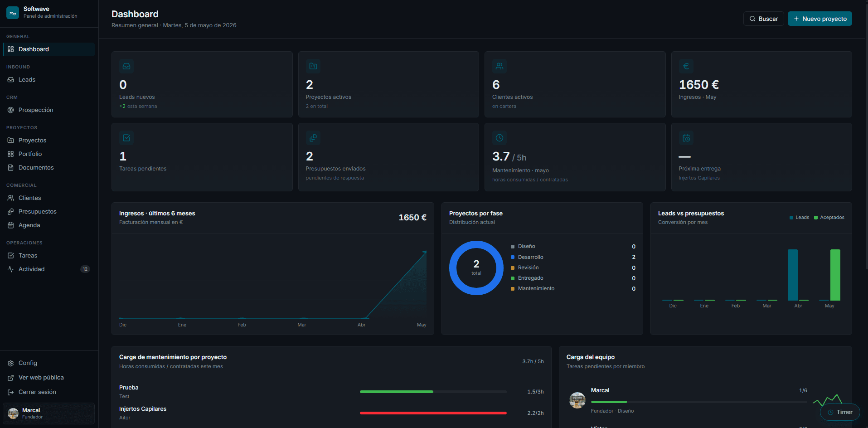Click the 'Ingresos · últimos 6 meses' heading
Viewport: 868px width, 428px height.
pos(157,214)
